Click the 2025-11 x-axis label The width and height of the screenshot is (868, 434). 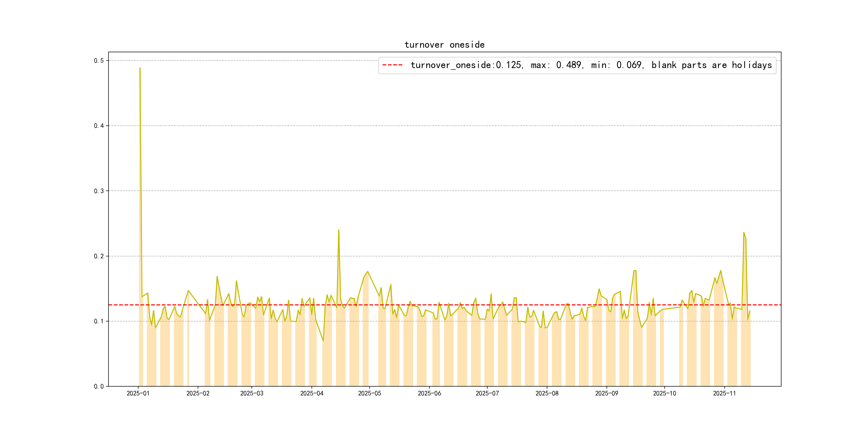point(724,393)
